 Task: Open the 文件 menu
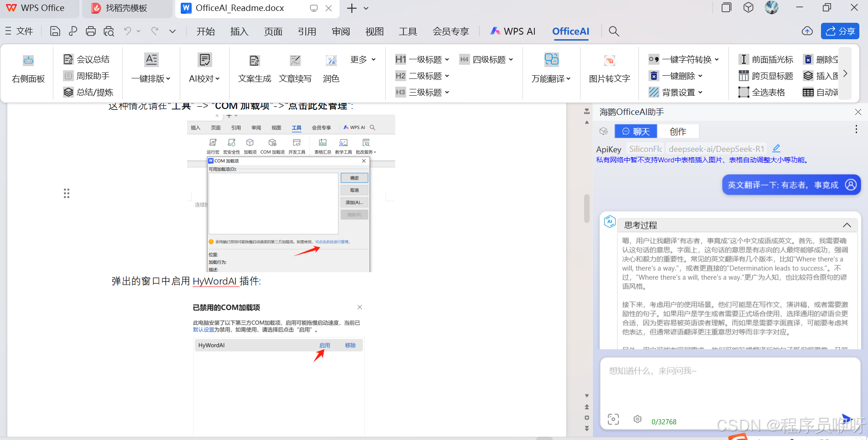click(19, 31)
